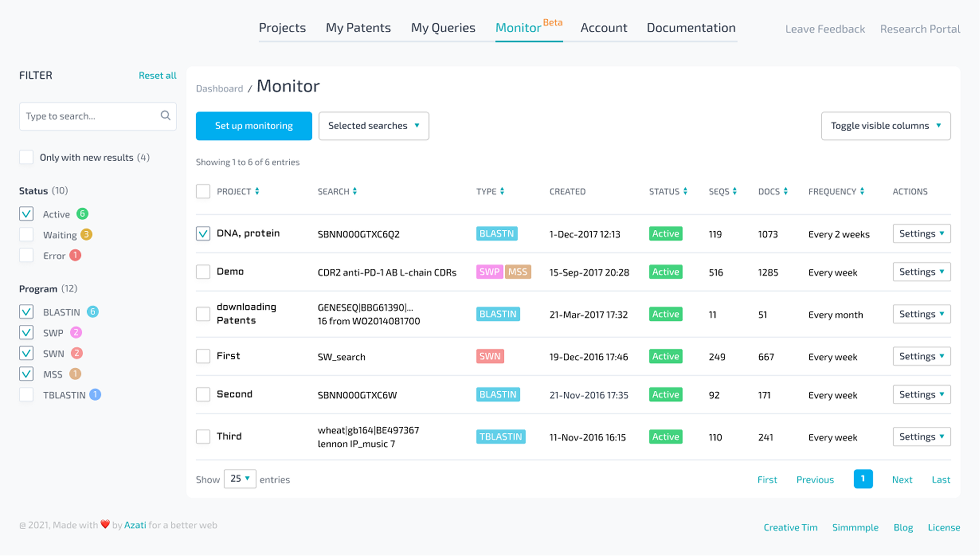This screenshot has height=556, width=980.
Task: Click the MSS type badge in Demo row
Action: pos(518,272)
